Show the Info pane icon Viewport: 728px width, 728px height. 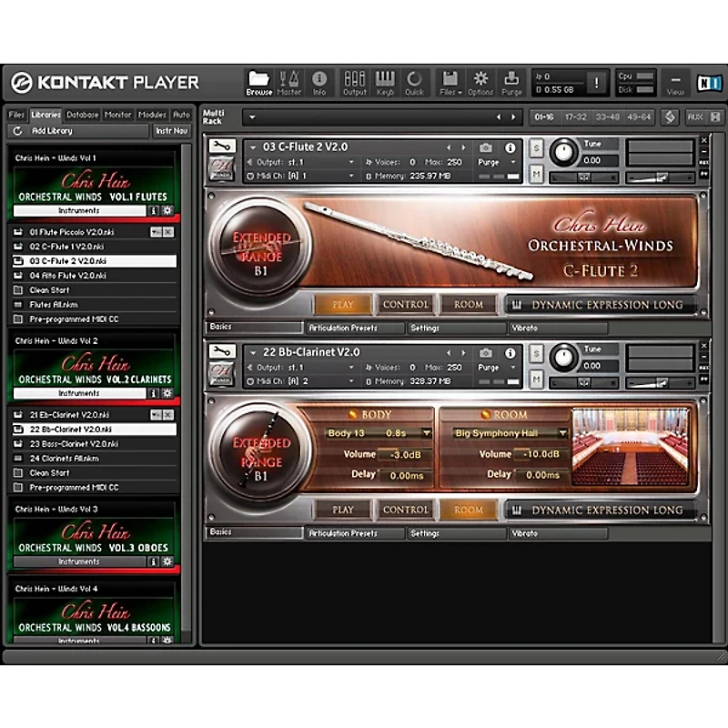click(x=319, y=83)
